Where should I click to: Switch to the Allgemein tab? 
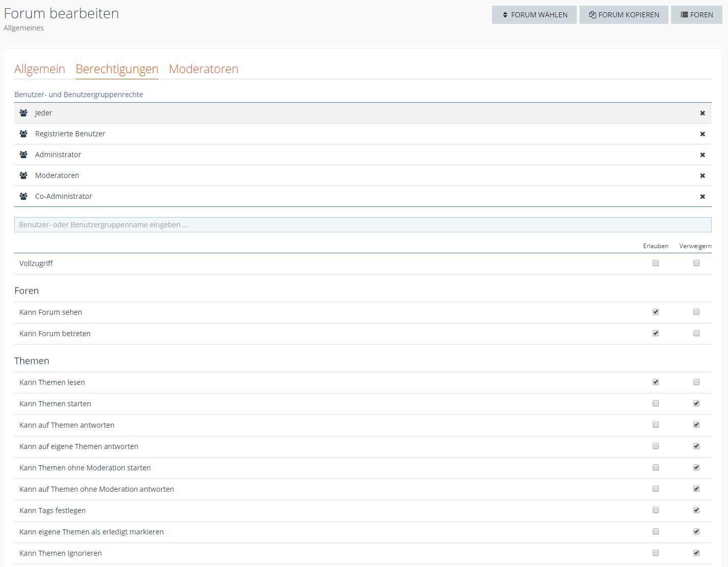click(40, 69)
